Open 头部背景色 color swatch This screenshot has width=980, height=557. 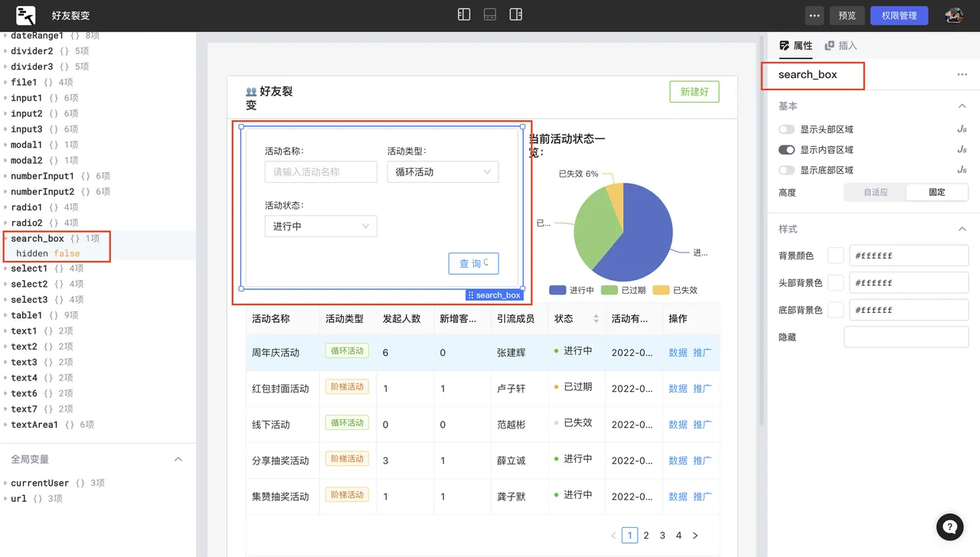point(836,282)
